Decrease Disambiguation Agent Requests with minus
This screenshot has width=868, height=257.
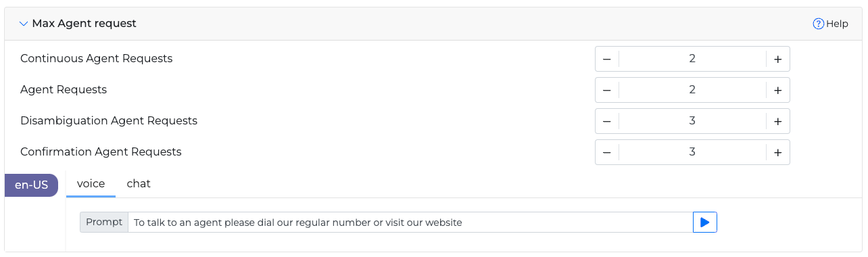pyautogui.click(x=607, y=121)
